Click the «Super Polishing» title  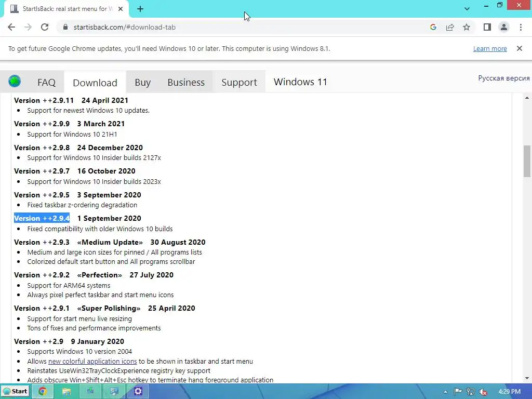tap(109, 308)
